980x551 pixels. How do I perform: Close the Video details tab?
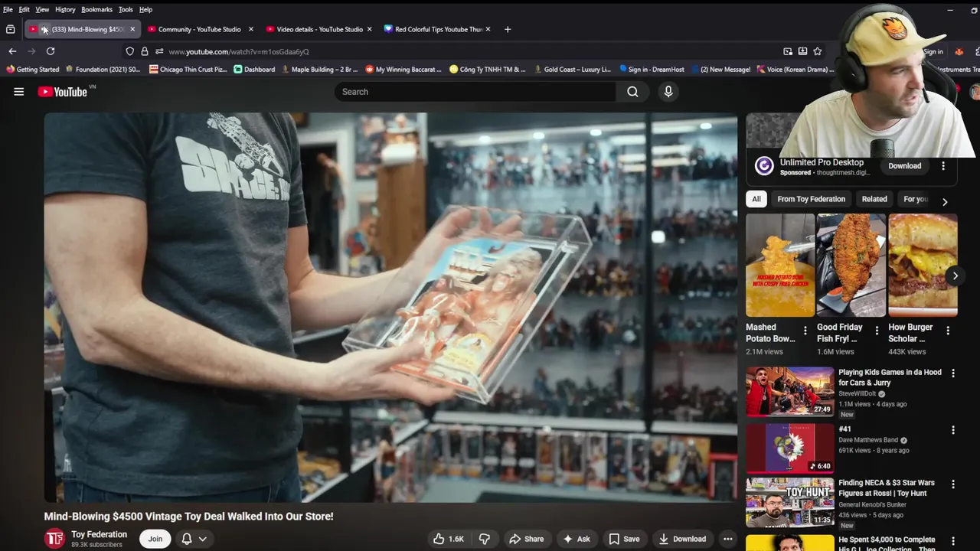tap(369, 29)
